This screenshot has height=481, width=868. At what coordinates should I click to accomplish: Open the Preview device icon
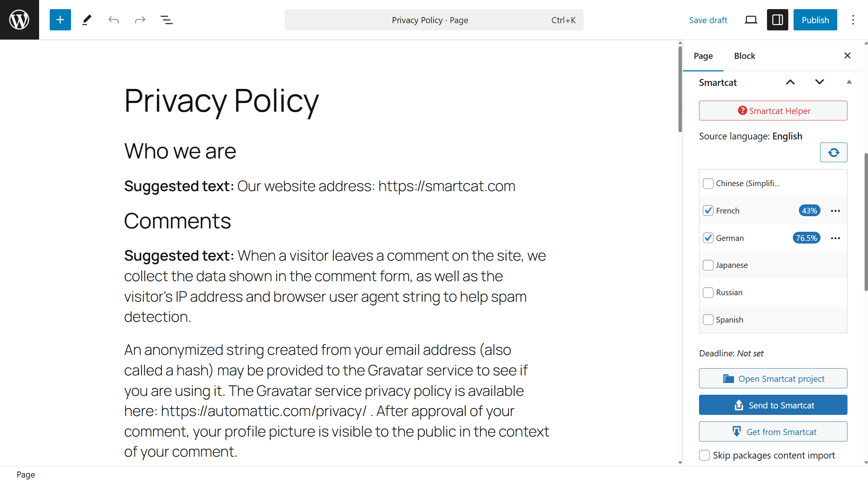click(751, 20)
